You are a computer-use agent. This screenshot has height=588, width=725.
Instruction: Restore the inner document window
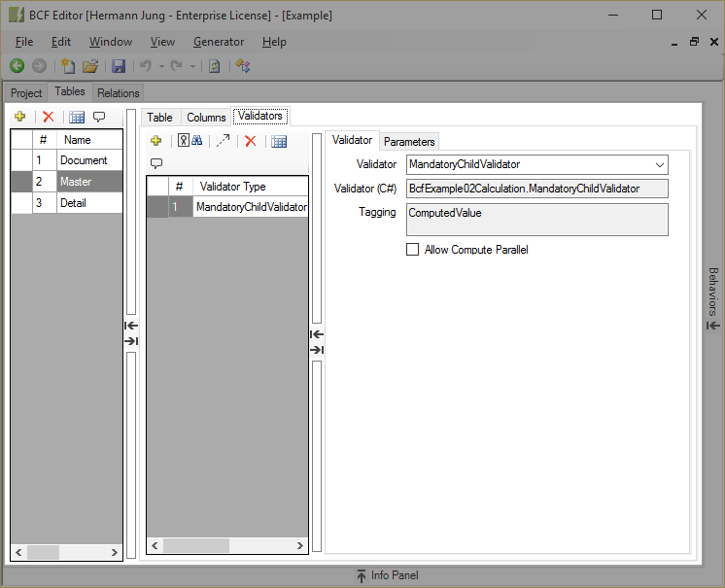[x=694, y=42]
